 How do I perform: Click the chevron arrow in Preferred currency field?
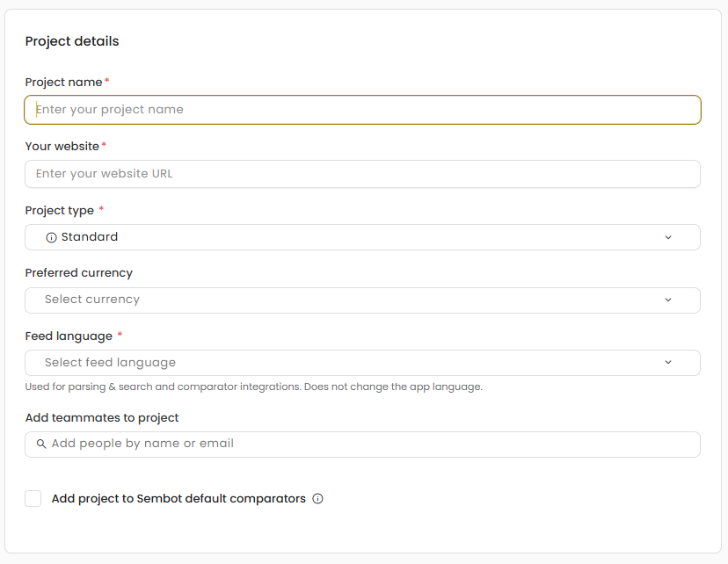click(668, 300)
